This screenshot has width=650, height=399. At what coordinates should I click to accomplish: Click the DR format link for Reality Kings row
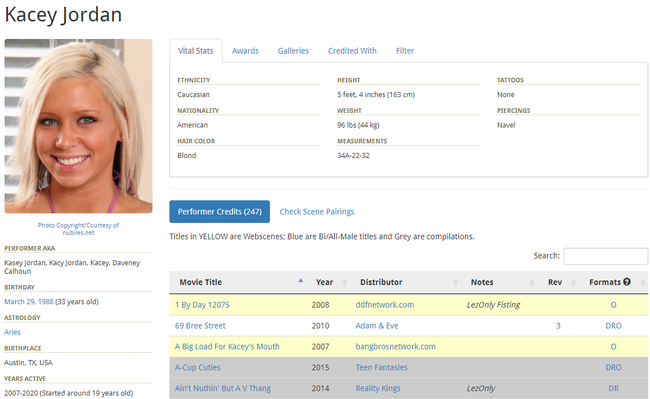coord(614,388)
